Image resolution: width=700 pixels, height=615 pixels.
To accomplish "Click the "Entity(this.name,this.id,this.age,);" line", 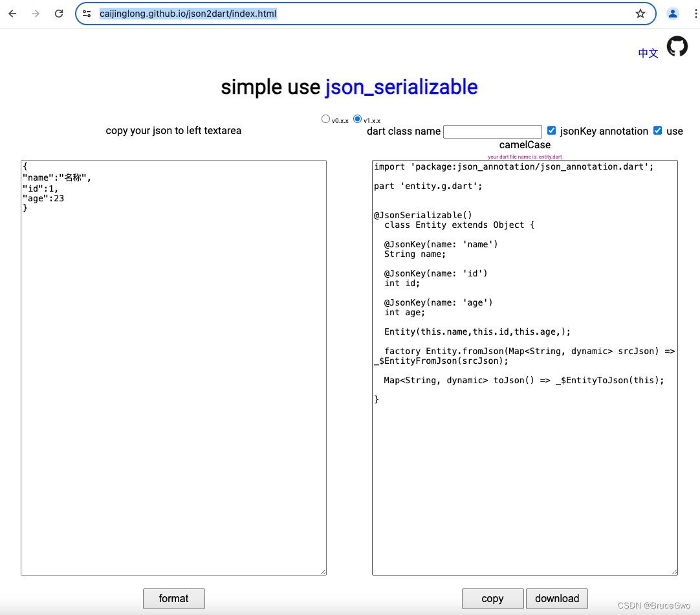I will (477, 331).
